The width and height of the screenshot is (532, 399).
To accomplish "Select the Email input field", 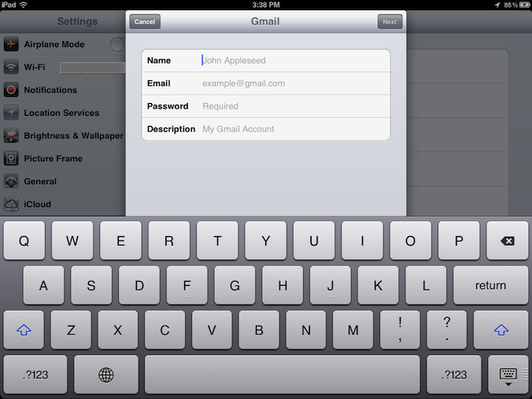I will [x=266, y=83].
